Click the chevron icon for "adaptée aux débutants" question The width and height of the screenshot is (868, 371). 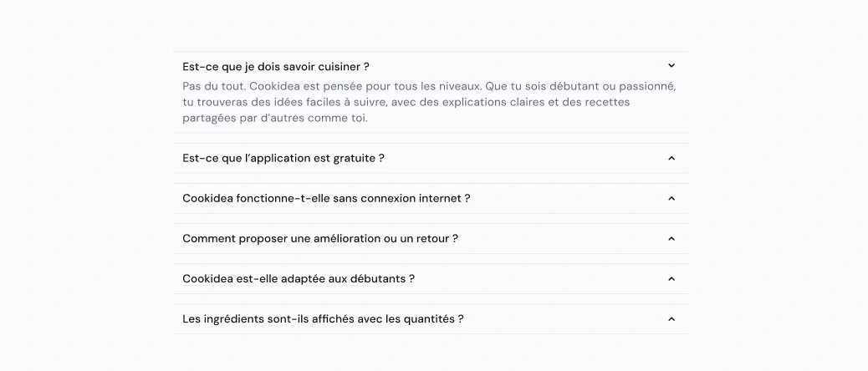(671, 279)
